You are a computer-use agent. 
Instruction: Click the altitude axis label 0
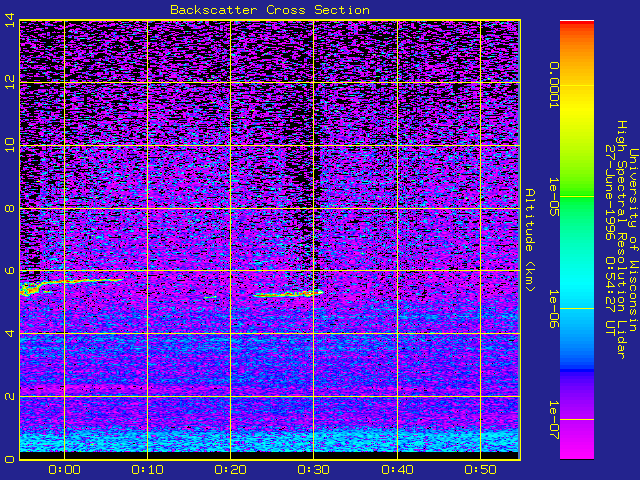pyautogui.click(x=10, y=459)
